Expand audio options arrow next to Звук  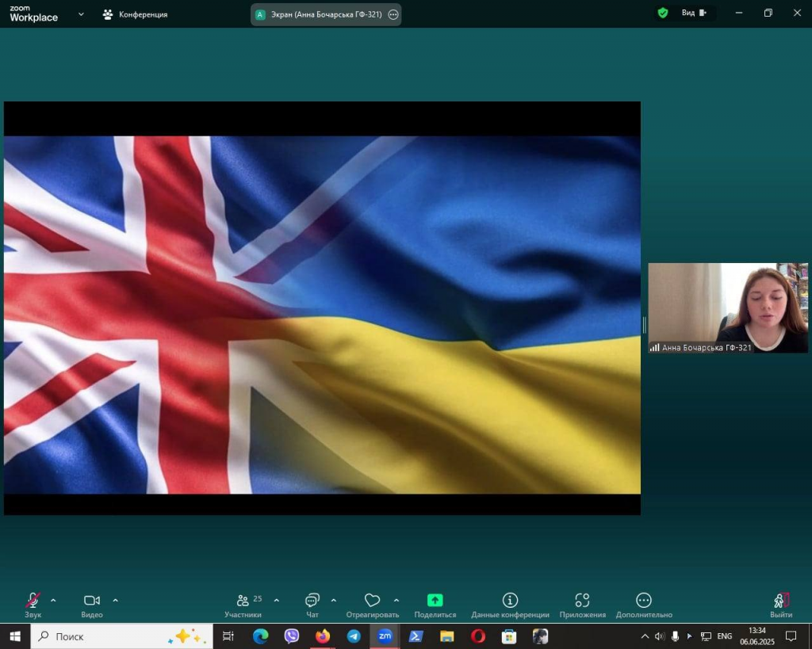pyautogui.click(x=53, y=601)
